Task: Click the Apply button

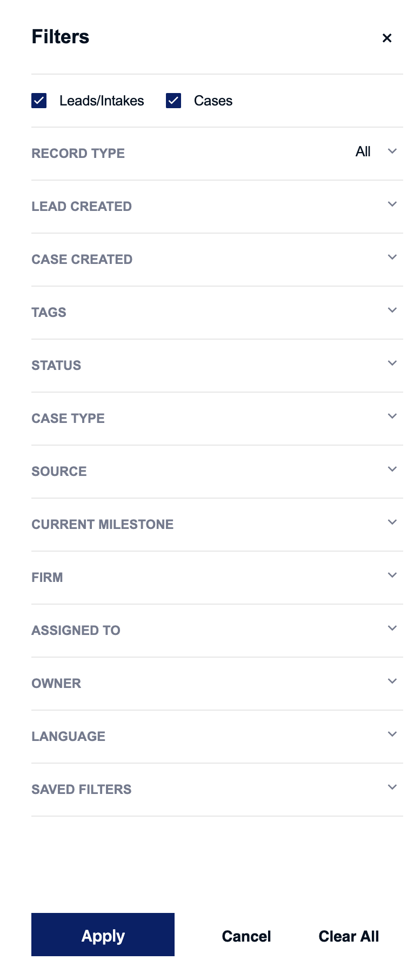Action: click(x=103, y=935)
